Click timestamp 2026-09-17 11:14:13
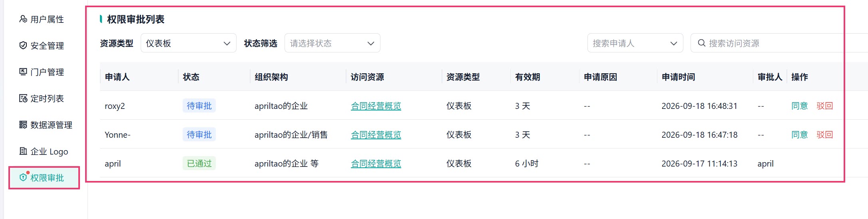868x219 pixels. tap(699, 164)
